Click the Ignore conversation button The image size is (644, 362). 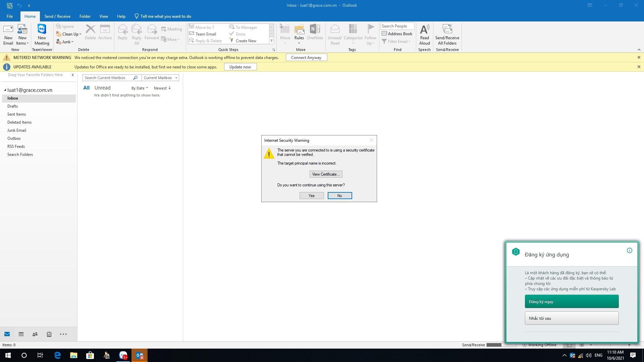(65, 26)
